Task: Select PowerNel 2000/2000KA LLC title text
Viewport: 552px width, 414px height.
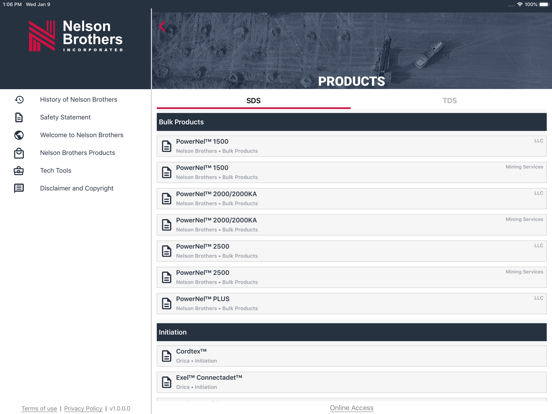Action: [x=217, y=194]
